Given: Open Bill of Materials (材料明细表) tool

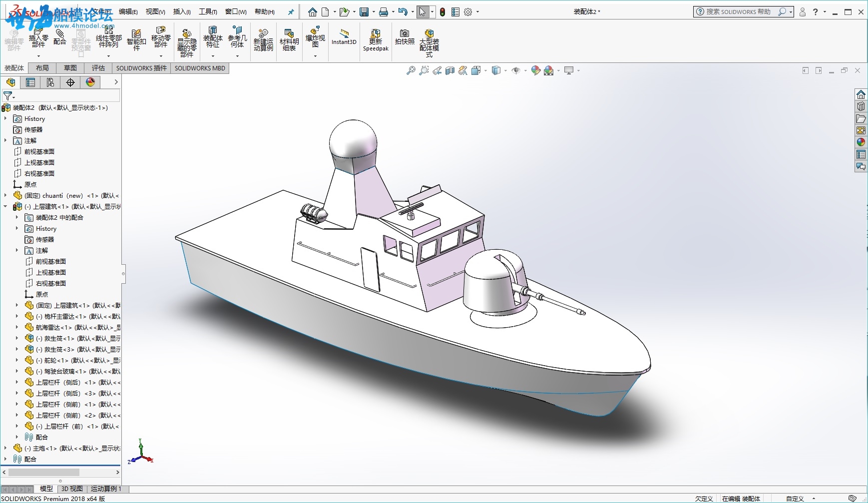Looking at the screenshot, I should pyautogui.click(x=289, y=40).
